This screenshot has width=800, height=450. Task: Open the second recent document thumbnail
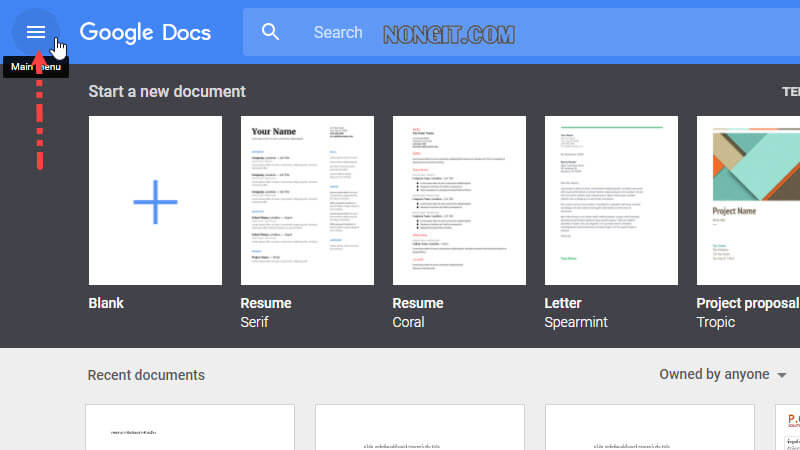420,428
